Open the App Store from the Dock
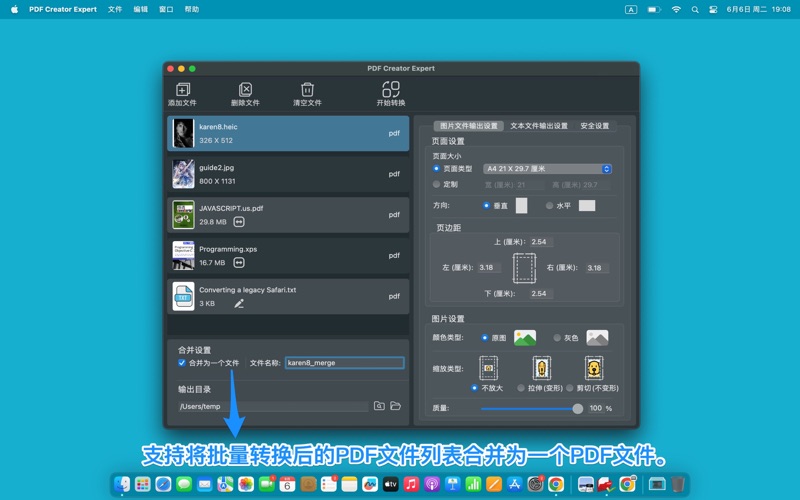800x500 pixels. tap(514, 484)
